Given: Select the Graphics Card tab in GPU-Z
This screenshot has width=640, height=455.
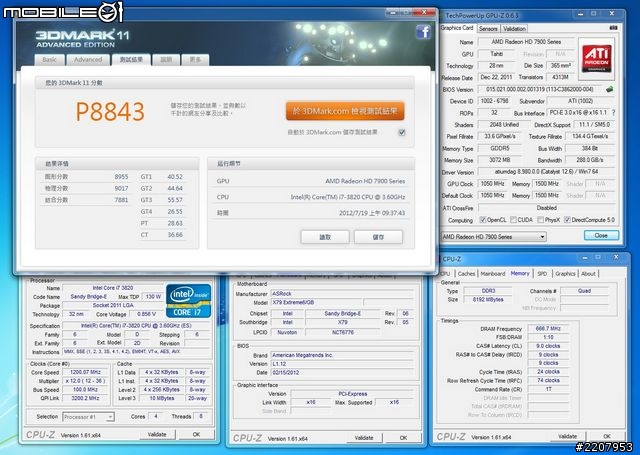Looking at the screenshot, I should click(457, 28).
